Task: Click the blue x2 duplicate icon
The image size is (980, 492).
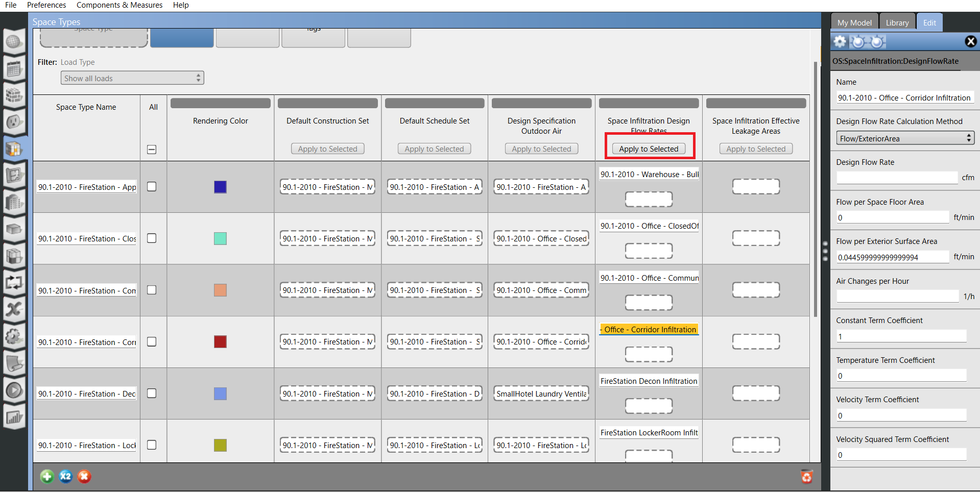Action: [x=65, y=477]
